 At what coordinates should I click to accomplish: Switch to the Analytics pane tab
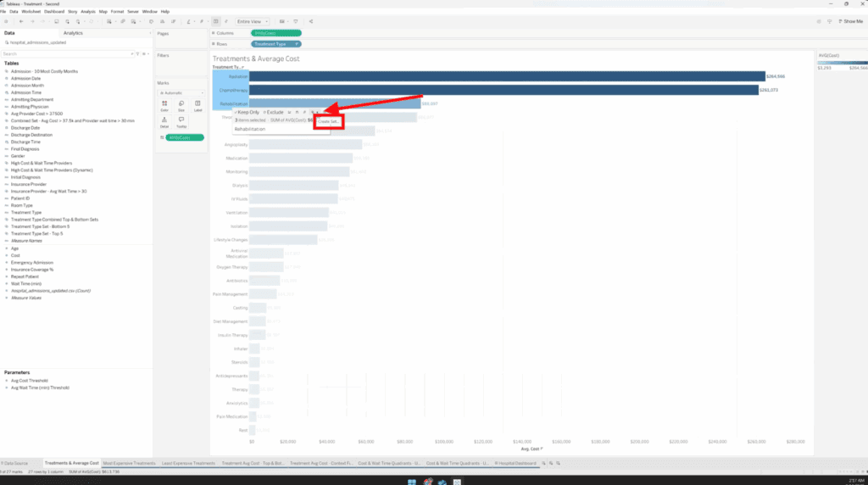click(73, 33)
